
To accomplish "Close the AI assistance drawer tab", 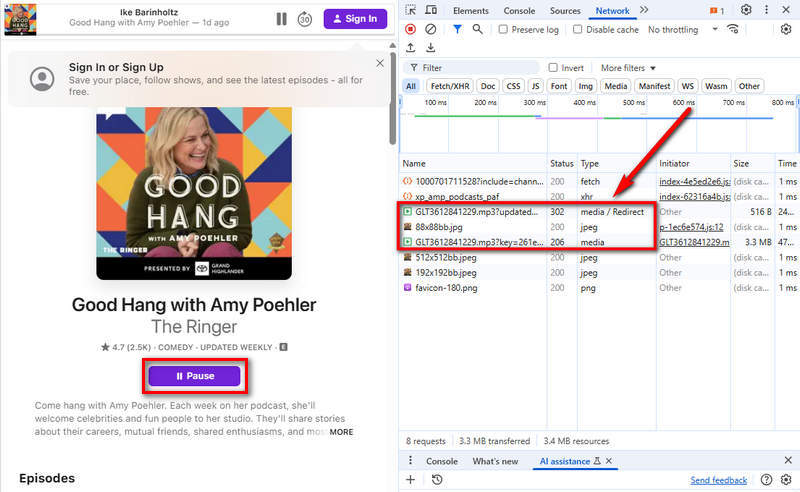I will pos(609,461).
